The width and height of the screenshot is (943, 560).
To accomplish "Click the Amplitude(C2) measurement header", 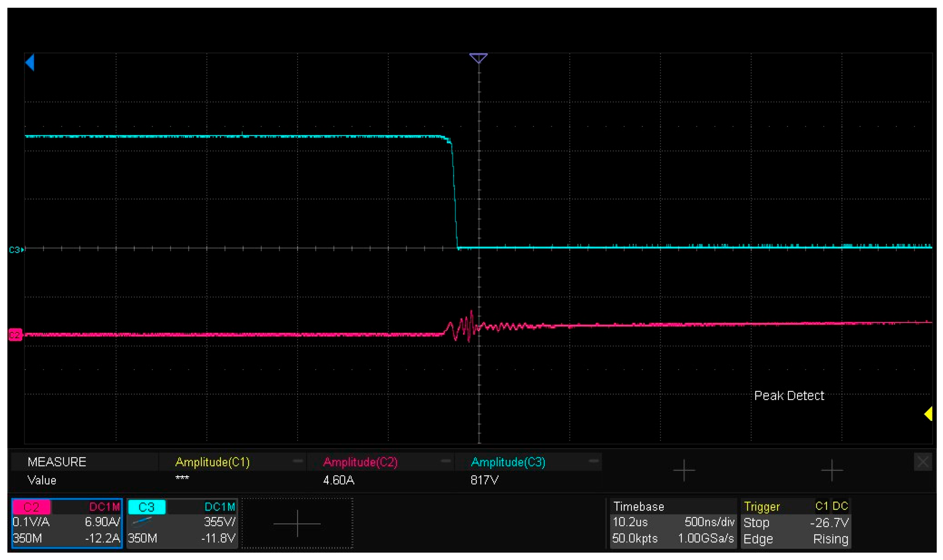I will (360, 462).
